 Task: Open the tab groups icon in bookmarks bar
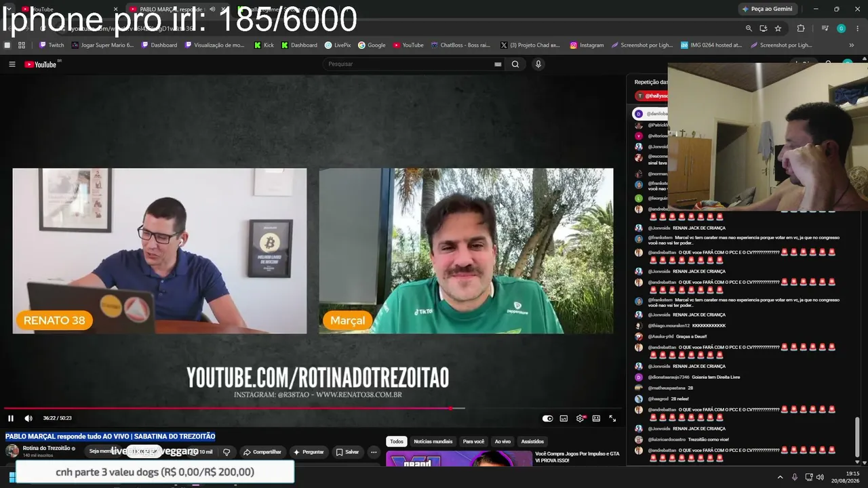pyautogui.click(x=7, y=45)
